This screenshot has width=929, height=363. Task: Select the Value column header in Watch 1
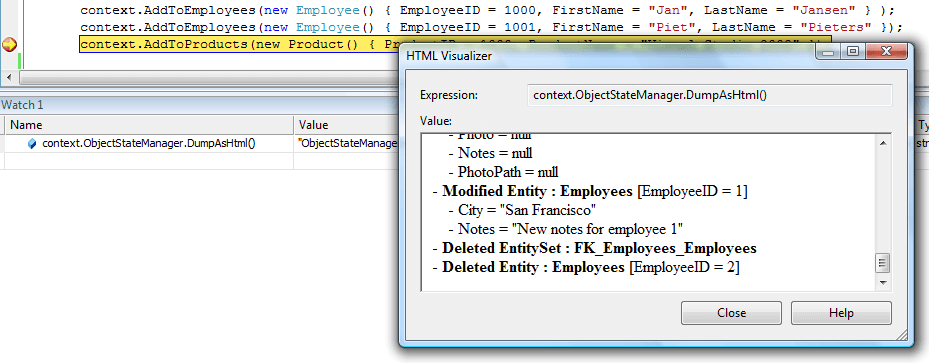[x=347, y=125]
